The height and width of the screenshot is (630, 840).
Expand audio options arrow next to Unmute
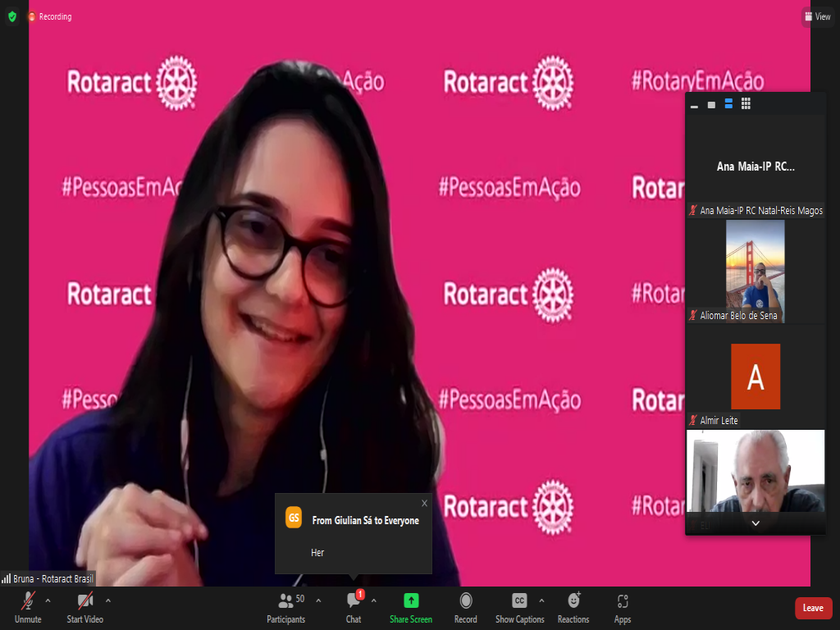click(x=48, y=600)
